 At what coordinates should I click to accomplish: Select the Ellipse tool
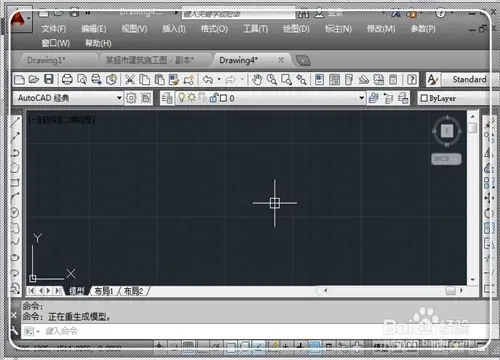(15, 258)
